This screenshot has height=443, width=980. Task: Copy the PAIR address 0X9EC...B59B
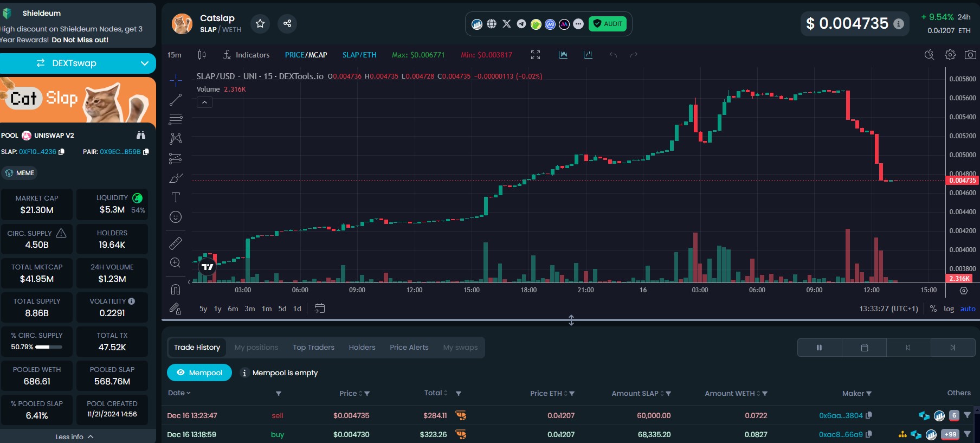pyautogui.click(x=146, y=152)
